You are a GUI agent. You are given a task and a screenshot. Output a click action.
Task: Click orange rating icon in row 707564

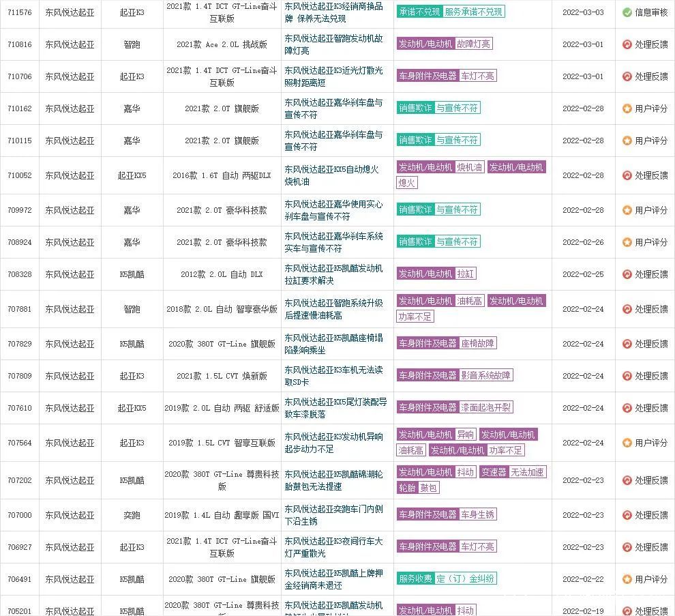pos(627,443)
